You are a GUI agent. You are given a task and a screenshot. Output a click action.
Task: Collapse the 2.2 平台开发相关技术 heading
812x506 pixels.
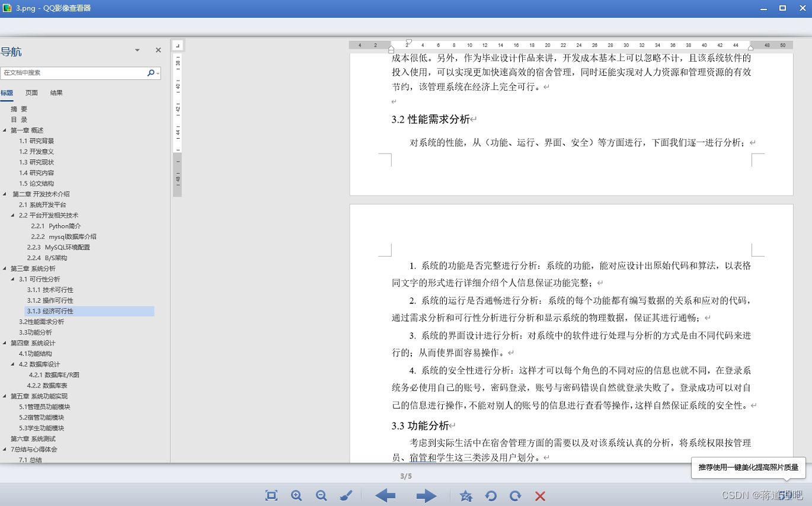pyautogui.click(x=13, y=216)
